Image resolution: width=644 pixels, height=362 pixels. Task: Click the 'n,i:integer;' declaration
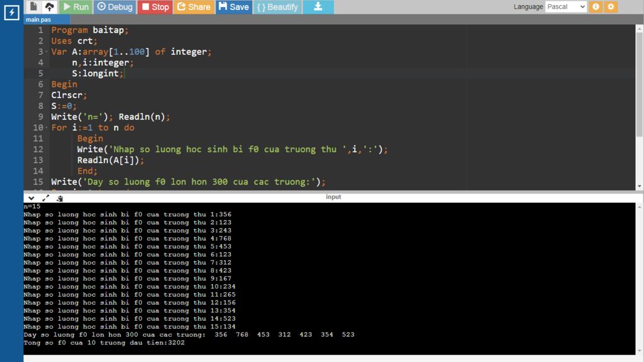tap(103, 62)
